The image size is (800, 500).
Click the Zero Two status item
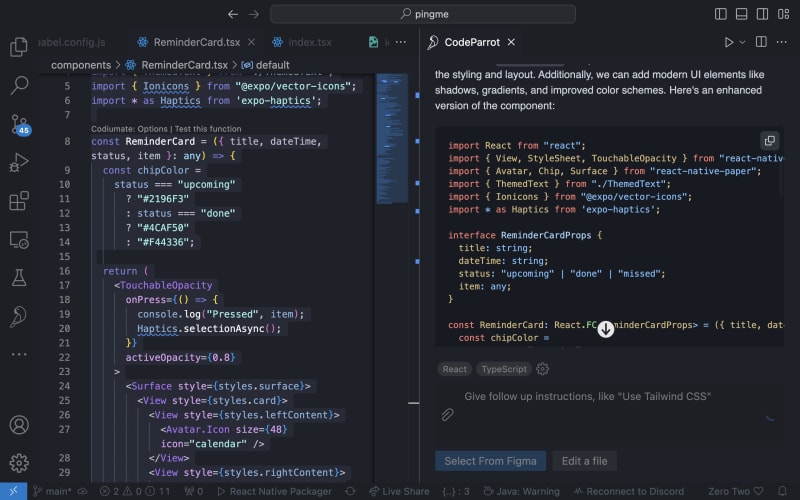[x=736, y=491]
